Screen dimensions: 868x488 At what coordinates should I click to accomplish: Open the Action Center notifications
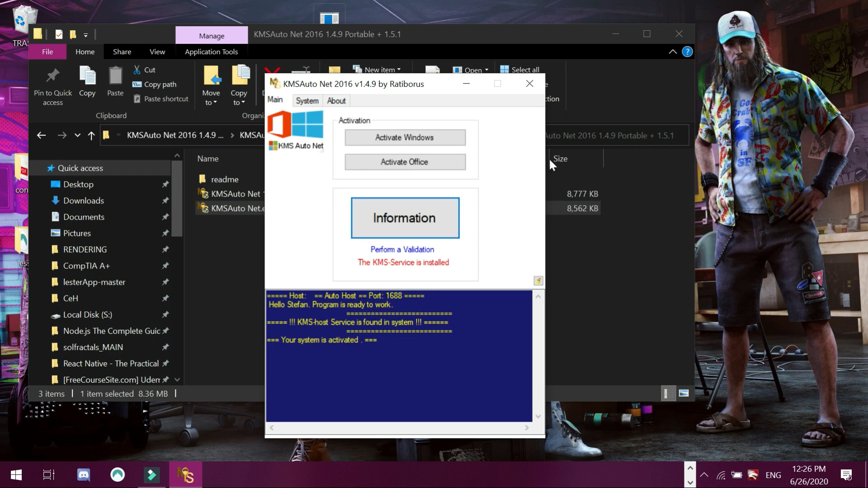coord(846,475)
